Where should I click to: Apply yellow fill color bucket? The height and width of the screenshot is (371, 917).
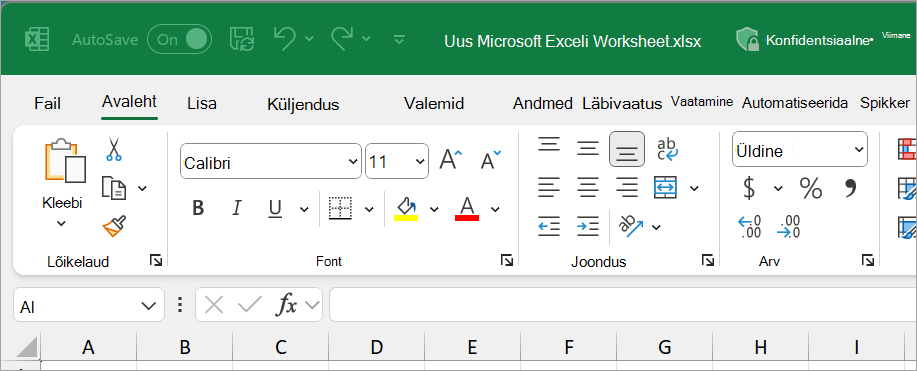point(406,208)
